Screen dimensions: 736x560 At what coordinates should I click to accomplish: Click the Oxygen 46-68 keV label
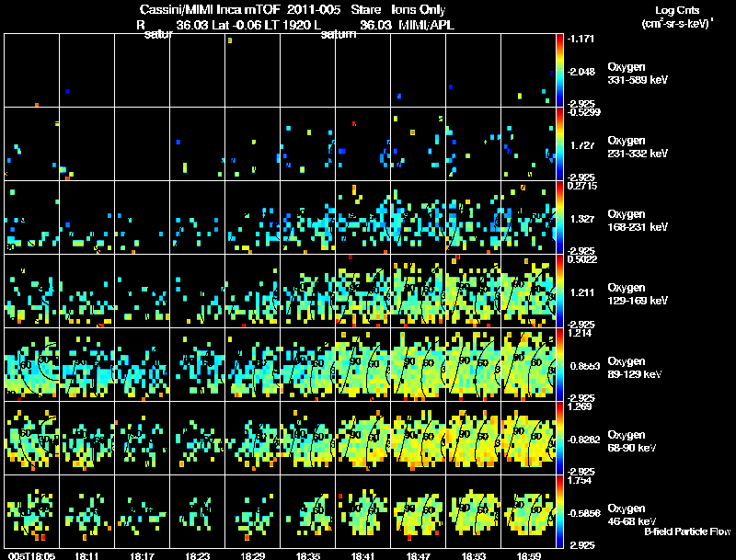click(632, 515)
